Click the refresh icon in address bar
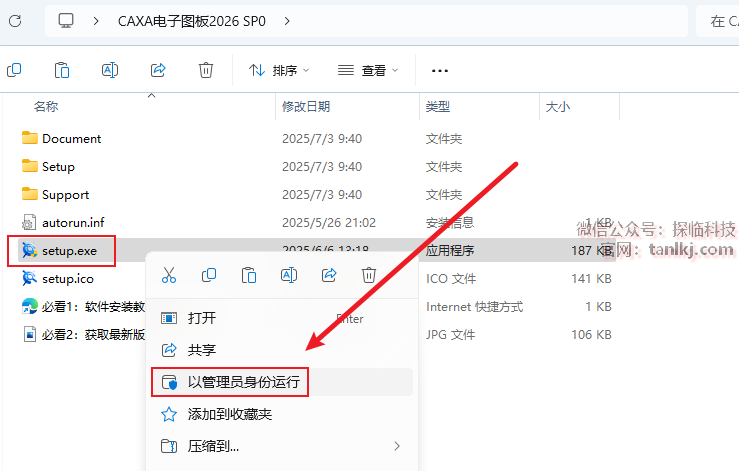Viewport: 739px width, 471px height. [x=15, y=21]
